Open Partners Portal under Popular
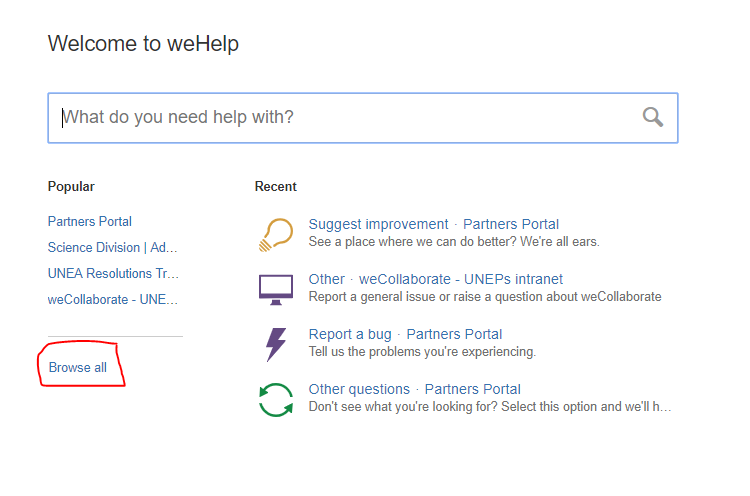 (x=89, y=221)
